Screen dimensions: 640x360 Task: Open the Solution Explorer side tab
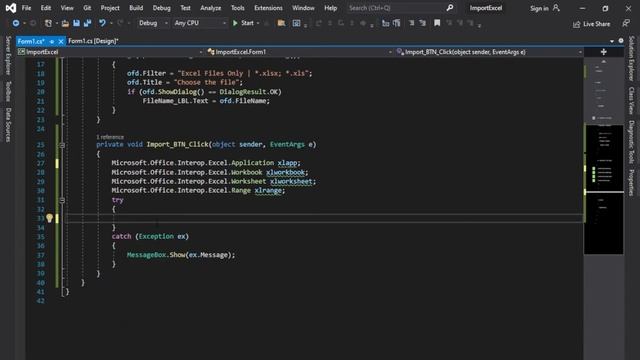coord(631,58)
